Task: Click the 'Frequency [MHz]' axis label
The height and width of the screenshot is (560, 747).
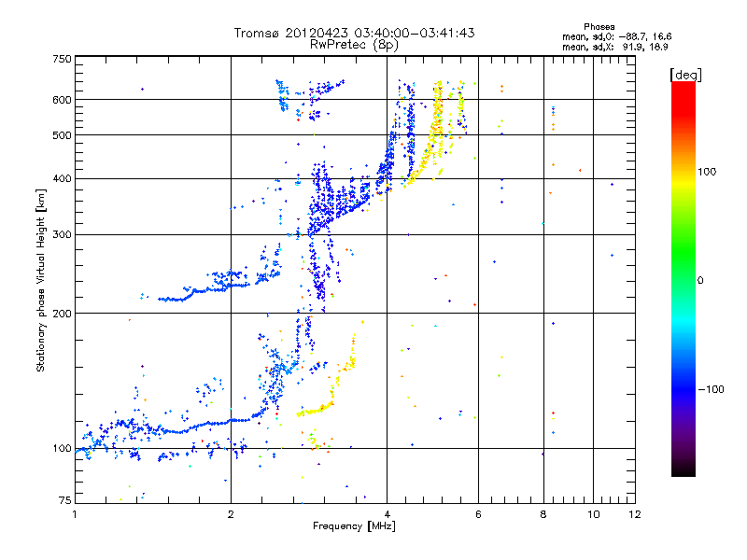Action: 354,526
